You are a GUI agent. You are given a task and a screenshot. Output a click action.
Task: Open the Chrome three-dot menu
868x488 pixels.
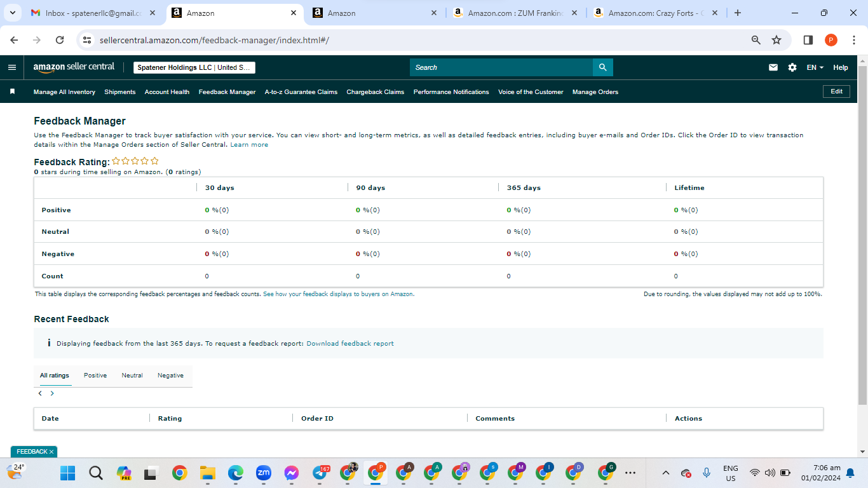(854, 40)
